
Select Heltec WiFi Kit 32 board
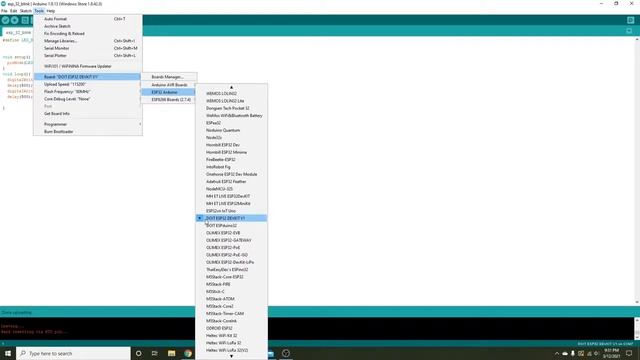click(x=231, y=336)
